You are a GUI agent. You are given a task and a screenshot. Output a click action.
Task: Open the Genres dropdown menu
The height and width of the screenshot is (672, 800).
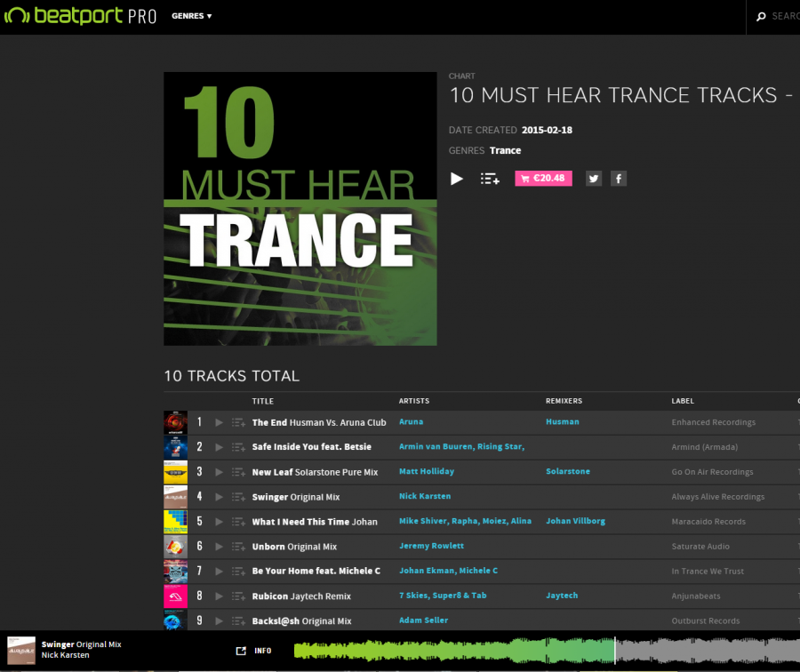(x=191, y=16)
